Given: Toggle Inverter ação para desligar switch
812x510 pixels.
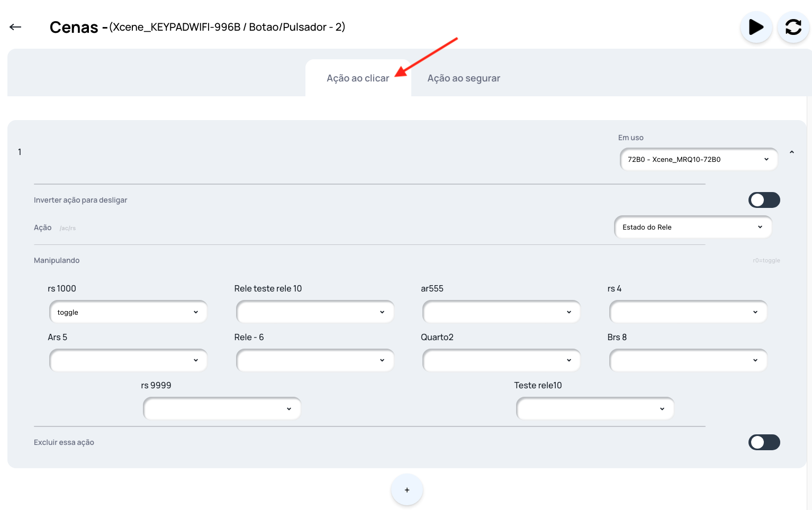Looking at the screenshot, I should tap(764, 200).
